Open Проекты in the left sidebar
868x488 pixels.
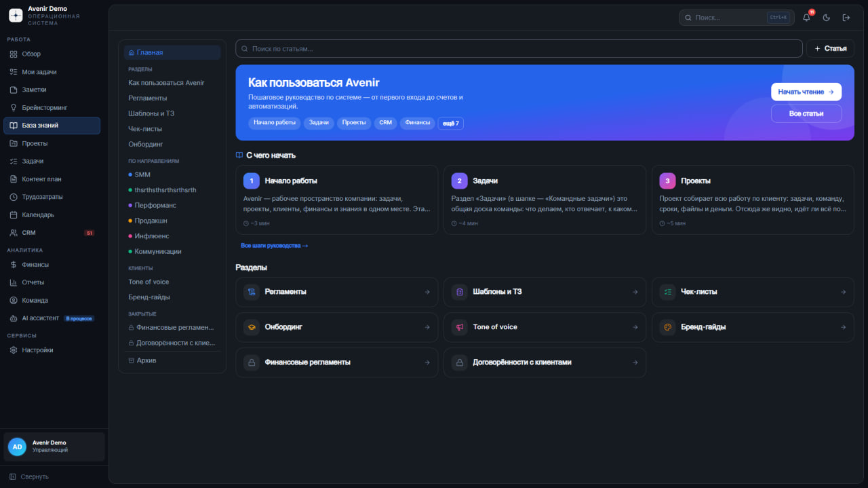52,144
